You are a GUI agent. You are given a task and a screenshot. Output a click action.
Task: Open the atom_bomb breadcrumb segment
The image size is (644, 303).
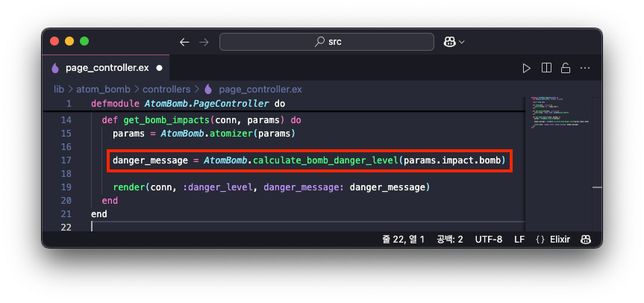103,89
